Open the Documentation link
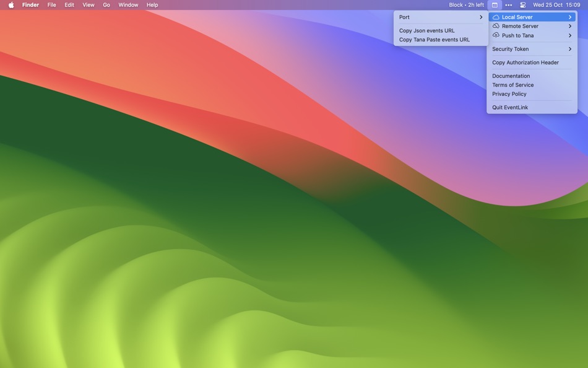588x368 pixels. [532, 76]
